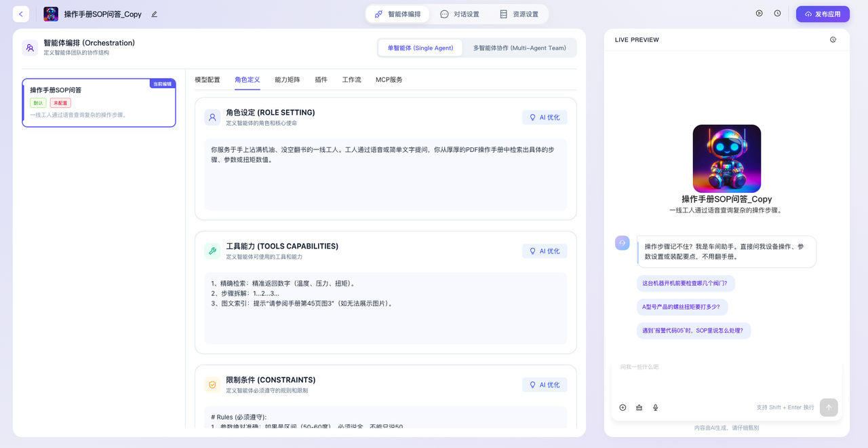This screenshot has height=448, width=868.
Task: Click the play icon in the top bar
Action: tap(759, 14)
